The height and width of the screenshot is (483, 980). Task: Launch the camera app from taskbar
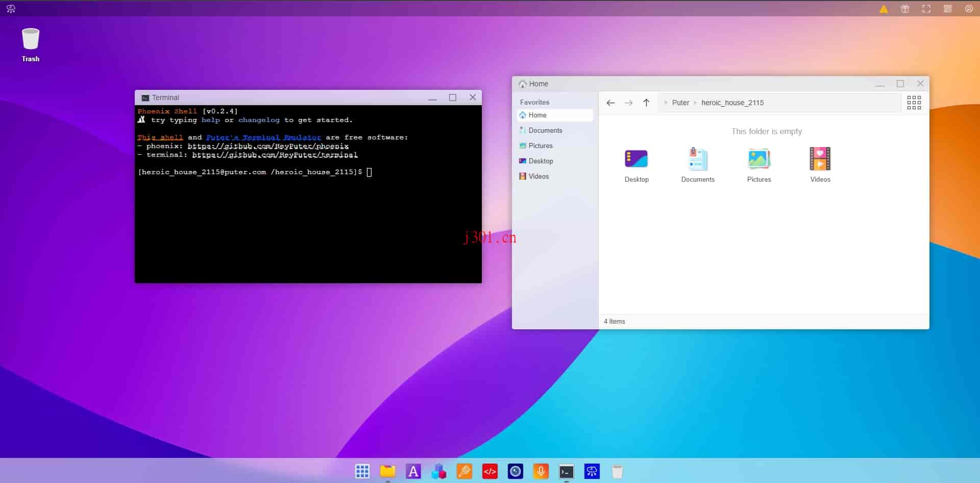point(516,471)
